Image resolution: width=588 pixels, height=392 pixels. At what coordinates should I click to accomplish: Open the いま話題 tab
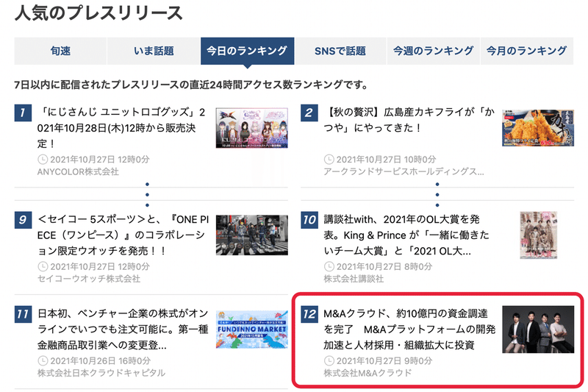(x=154, y=51)
